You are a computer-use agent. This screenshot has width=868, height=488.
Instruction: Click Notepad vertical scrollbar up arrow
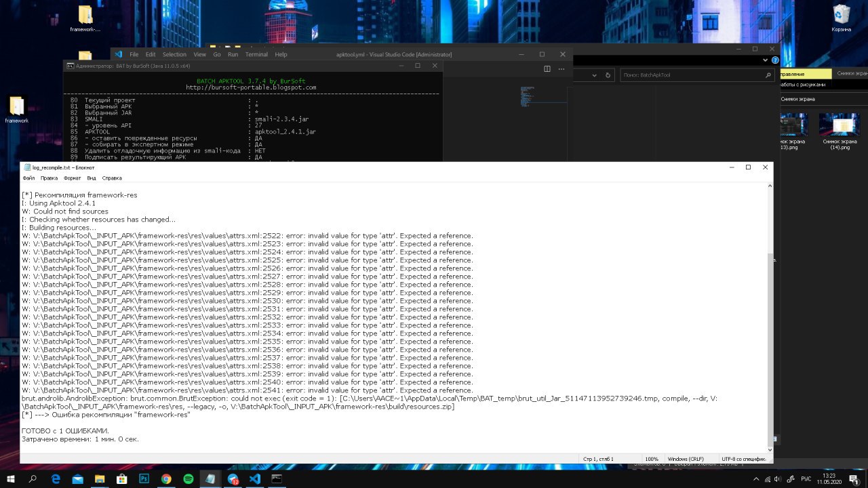tap(769, 186)
